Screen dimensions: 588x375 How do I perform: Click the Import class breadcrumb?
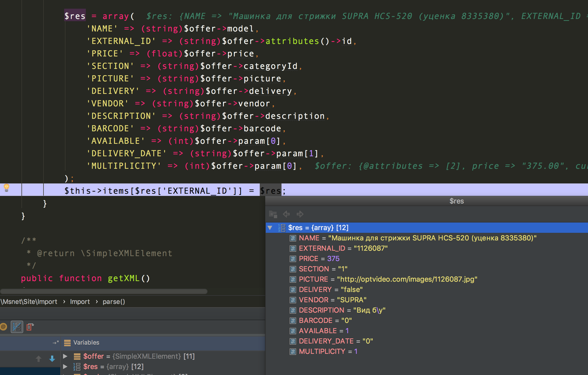click(80, 302)
